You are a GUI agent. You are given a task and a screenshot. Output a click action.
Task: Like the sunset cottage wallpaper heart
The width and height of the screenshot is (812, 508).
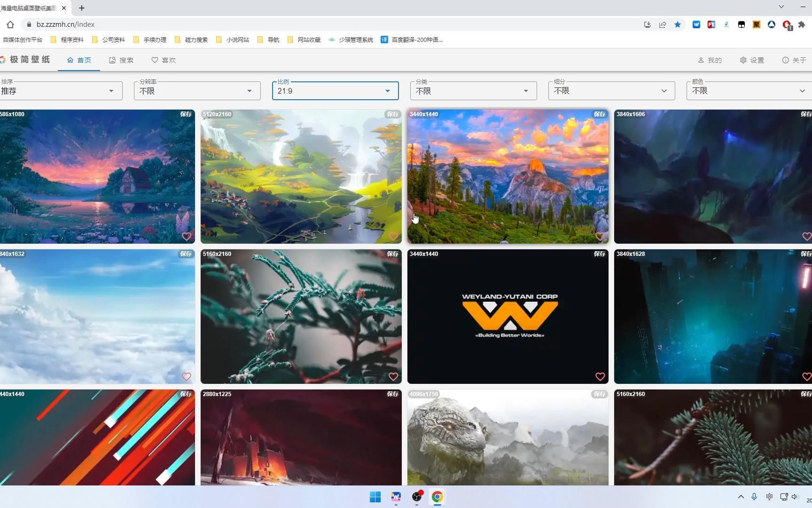tap(187, 237)
